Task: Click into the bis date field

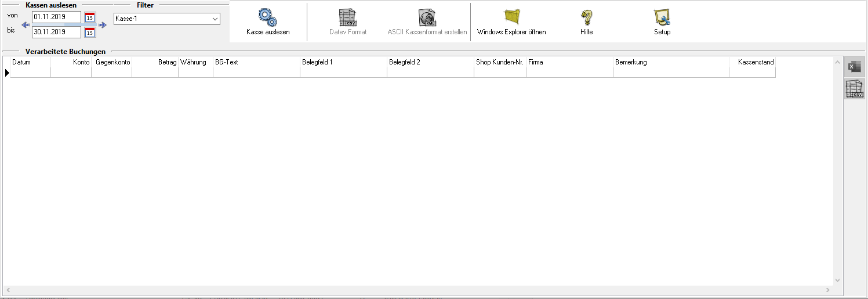Action: (x=56, y=33)
